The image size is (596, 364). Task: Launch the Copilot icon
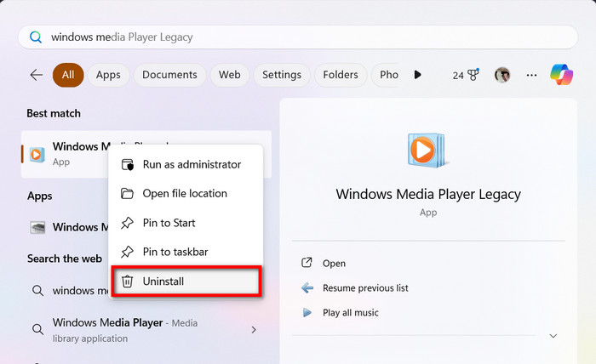561,74
